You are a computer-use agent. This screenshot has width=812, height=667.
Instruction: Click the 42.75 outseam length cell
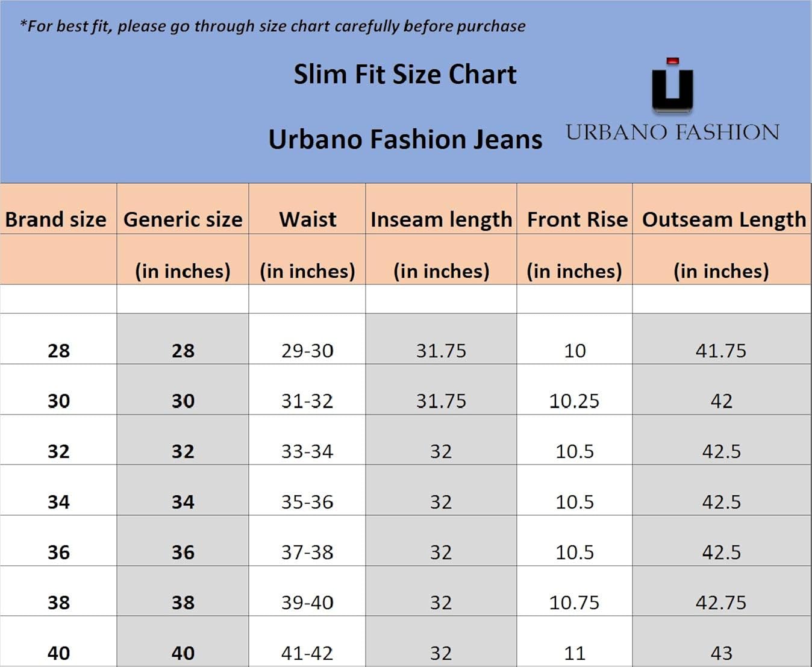721,603
